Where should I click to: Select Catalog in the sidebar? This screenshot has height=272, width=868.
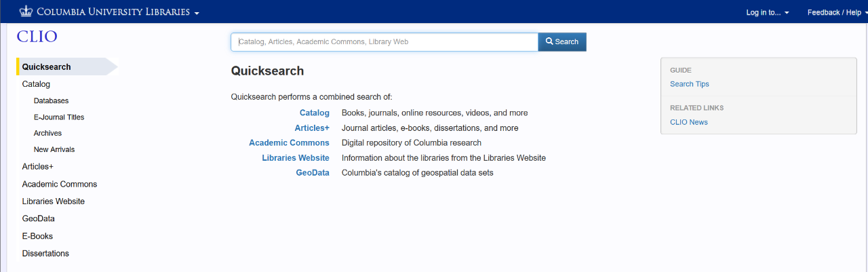coord(36,84)
